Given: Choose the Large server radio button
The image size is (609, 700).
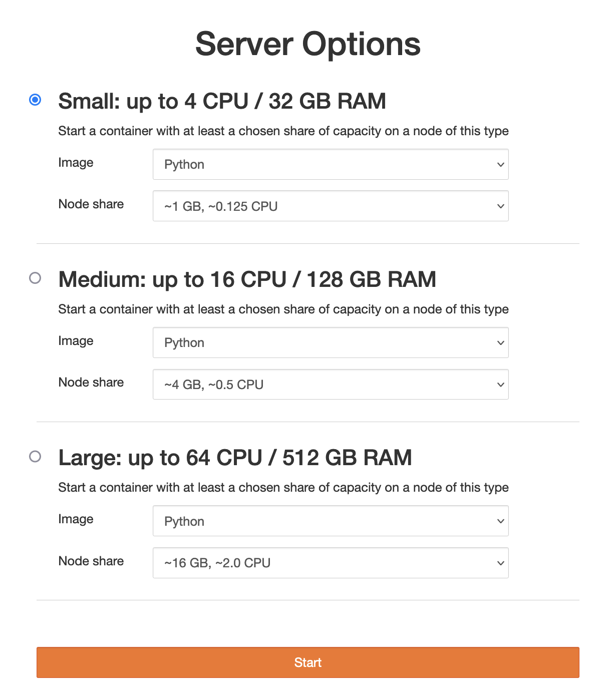Looking at the screenshot, I should tap(35, 456).
